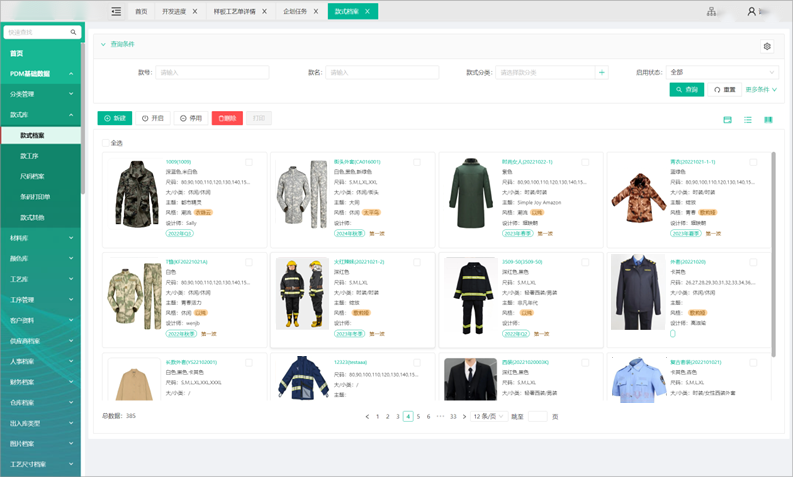Open 款工序 in the sidebar menu
The height and width of the screenshot is (477, 793).
point(30,156)
